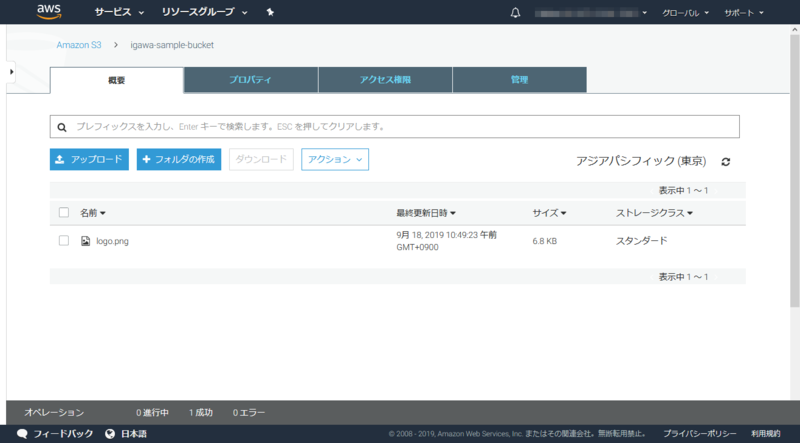800x443 pixels.
Task: Switch to the 概要 tab
Action: coord(116,80)
